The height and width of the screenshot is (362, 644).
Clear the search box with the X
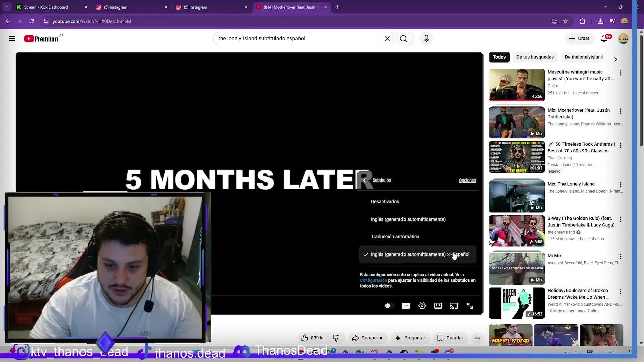387,38
